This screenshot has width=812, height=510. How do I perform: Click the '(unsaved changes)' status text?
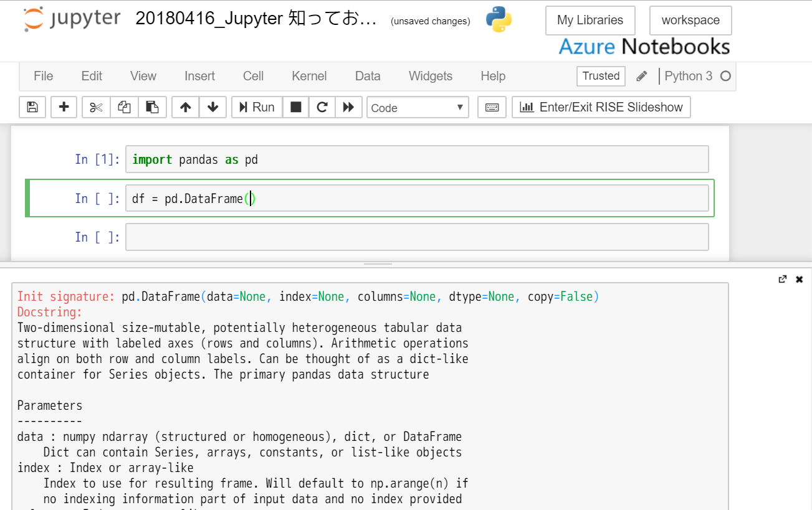(430, 21)
